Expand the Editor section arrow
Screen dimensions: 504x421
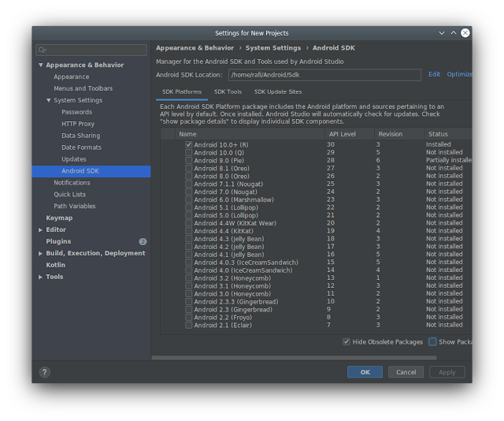click(40, 229)
